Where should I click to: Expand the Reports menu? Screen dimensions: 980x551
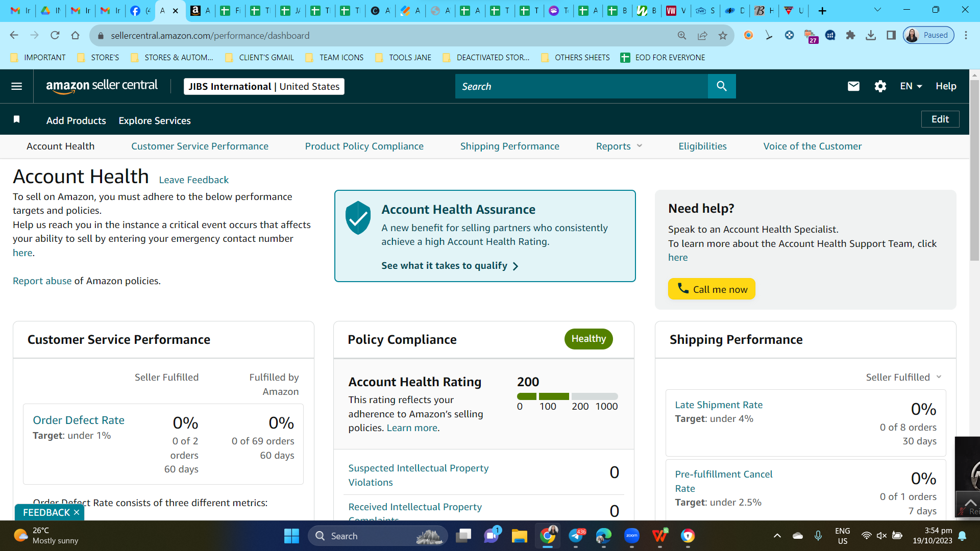pos(619,146)
